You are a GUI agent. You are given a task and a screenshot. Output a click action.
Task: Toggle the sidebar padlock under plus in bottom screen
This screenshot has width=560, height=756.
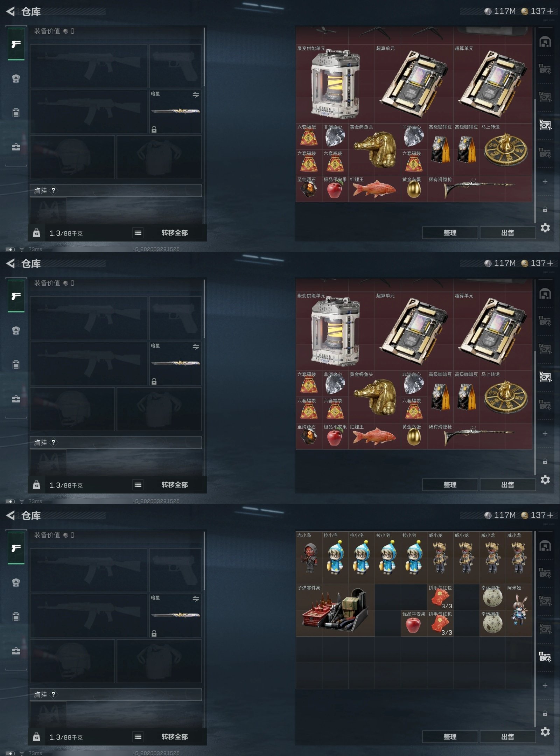tap(545, 713)
